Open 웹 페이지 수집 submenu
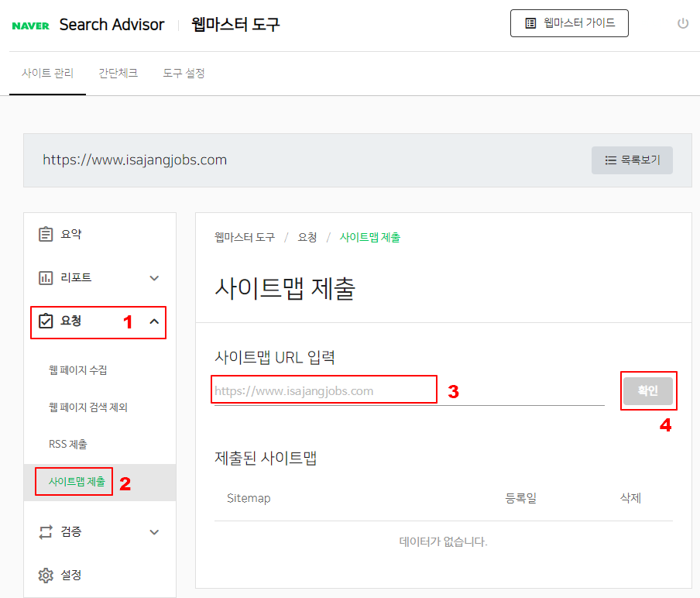This screenshot has width=700, height=598. pos(77,369)
